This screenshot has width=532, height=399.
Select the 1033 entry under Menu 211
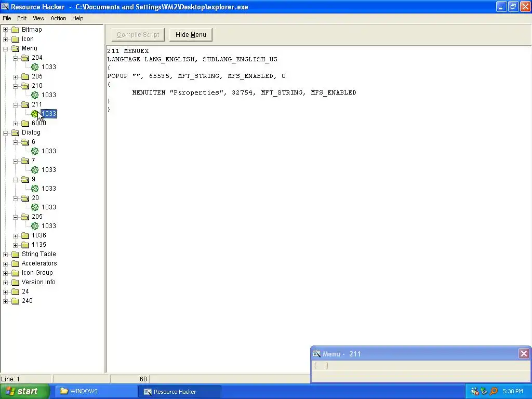click(x=49, y=114)
